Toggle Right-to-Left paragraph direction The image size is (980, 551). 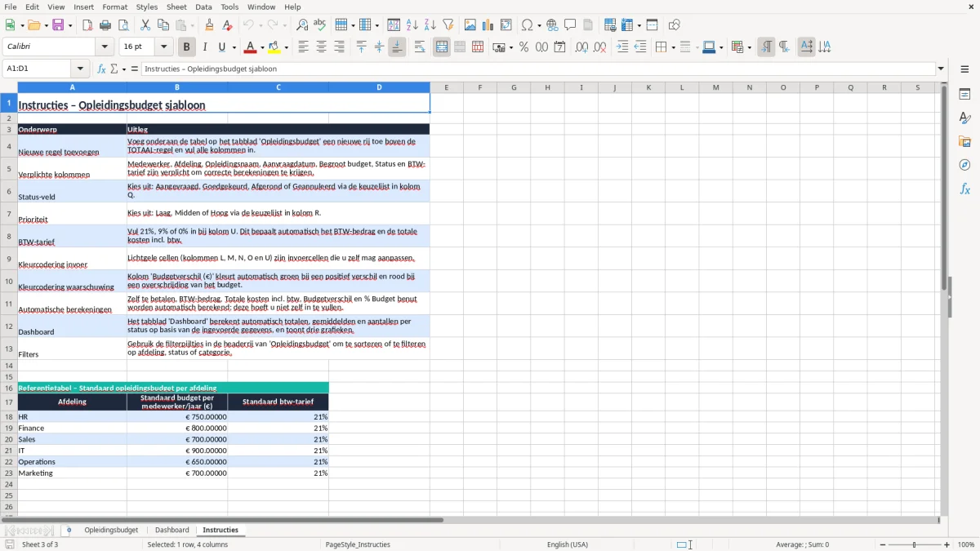tap(784, 47)
